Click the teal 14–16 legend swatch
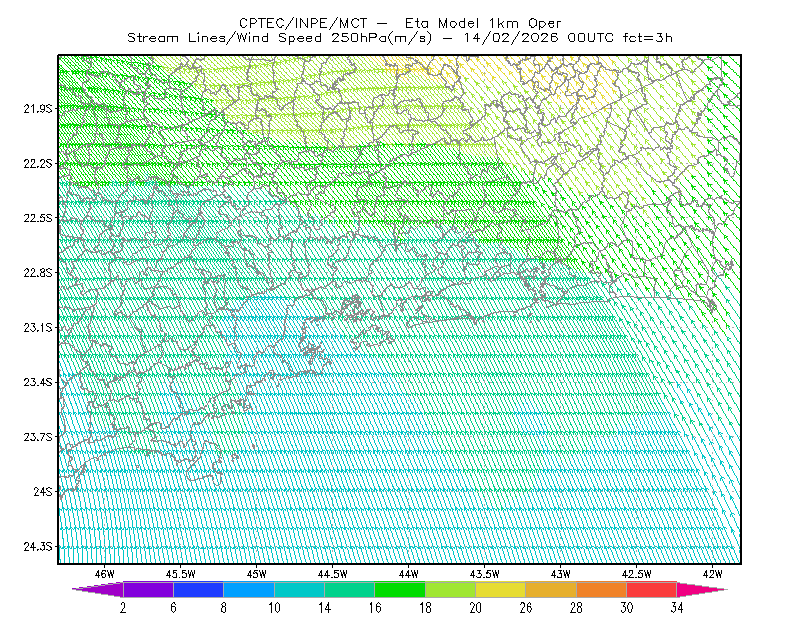Viewport: 800px width, 618px height. [x=349, y=589]
